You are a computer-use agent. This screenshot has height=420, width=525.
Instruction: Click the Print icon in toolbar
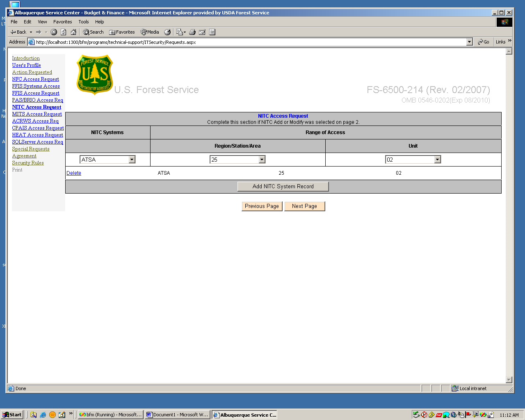[192, 32]
